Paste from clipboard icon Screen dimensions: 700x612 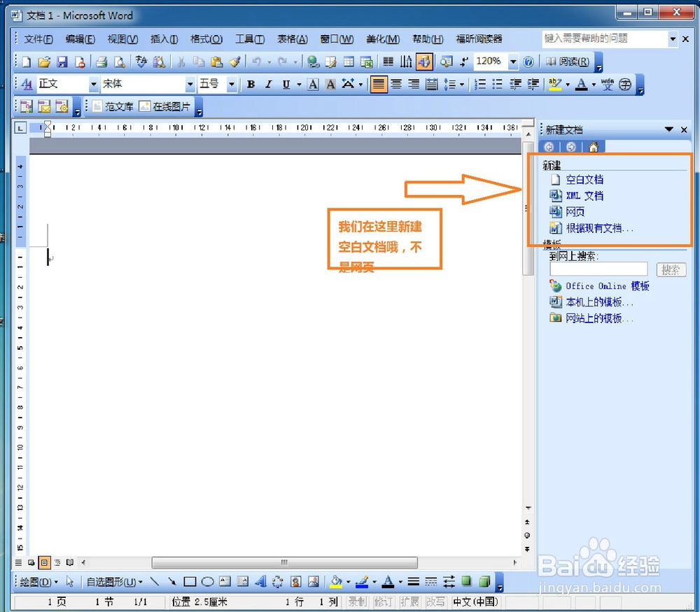click(216, 62)
